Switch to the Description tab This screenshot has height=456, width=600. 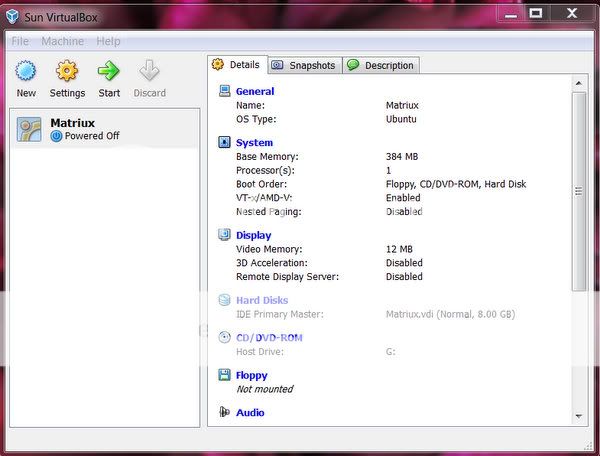coord(381,65)
